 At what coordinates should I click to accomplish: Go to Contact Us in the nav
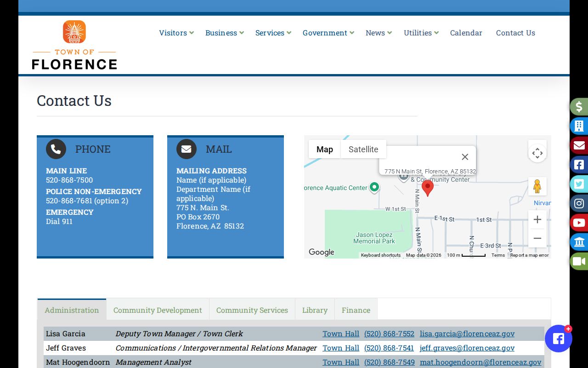(515, 33)
